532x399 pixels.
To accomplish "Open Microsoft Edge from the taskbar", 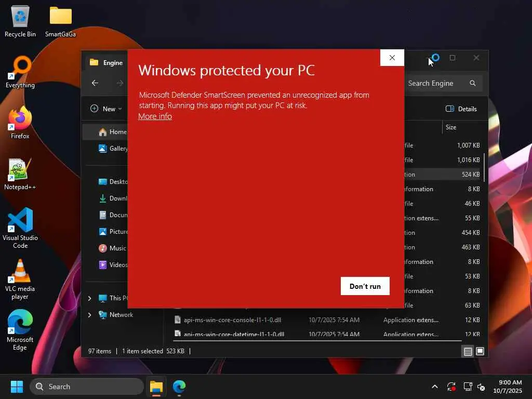I will [179, 387].
